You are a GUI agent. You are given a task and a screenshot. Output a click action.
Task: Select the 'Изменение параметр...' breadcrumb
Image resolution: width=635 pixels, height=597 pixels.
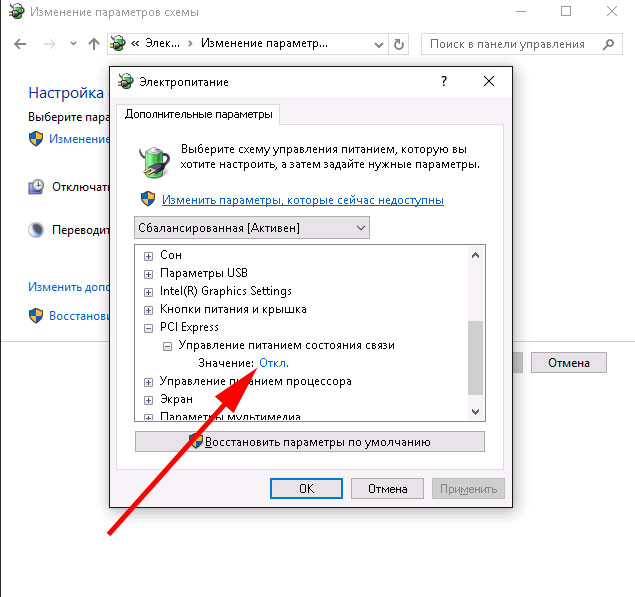coord(264,43)
